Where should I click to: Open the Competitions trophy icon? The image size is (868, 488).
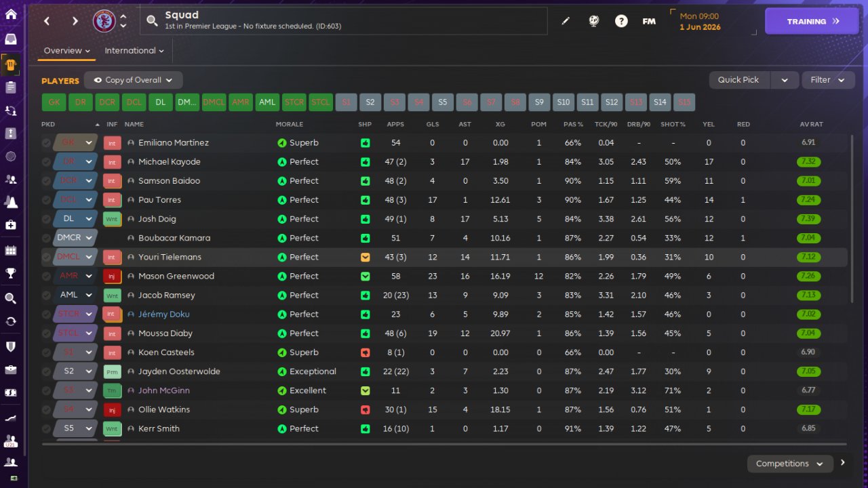point(11,274)
